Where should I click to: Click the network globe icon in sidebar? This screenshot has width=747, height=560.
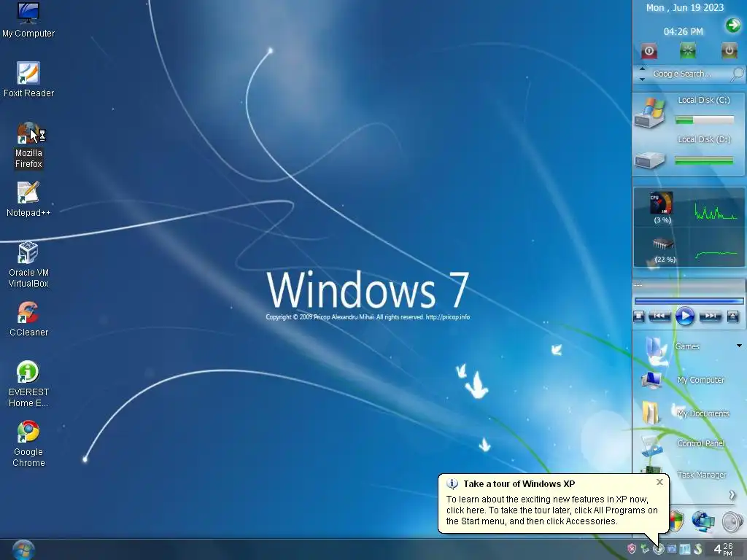pos(703,521)
